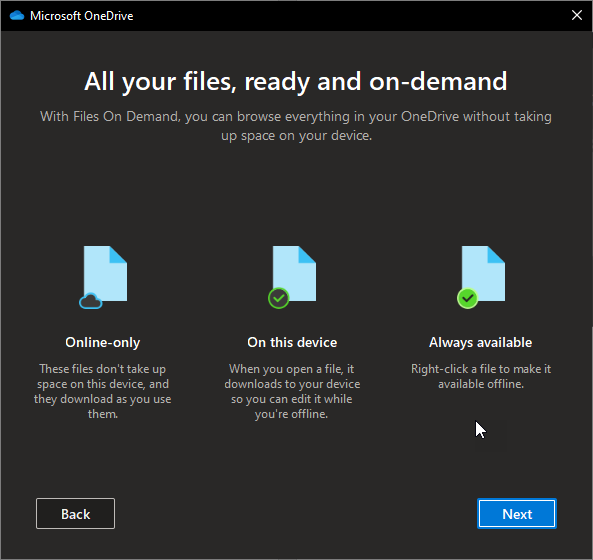Screen dimensions: 593x560
Task: Click the On this device file icon
Action: (x=292, y=277)
